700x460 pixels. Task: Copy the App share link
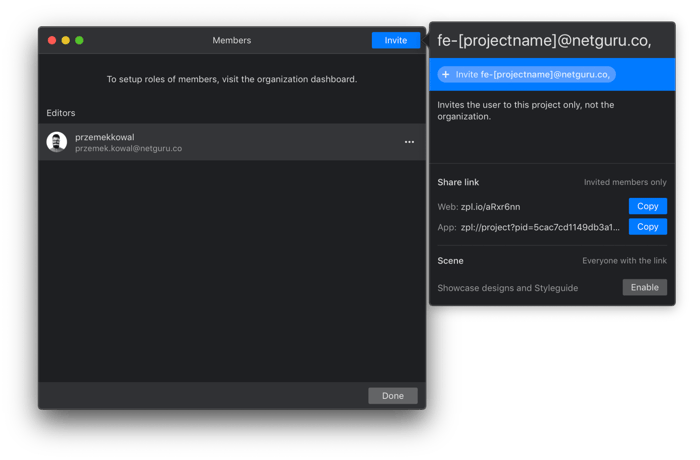pos(647,227)
